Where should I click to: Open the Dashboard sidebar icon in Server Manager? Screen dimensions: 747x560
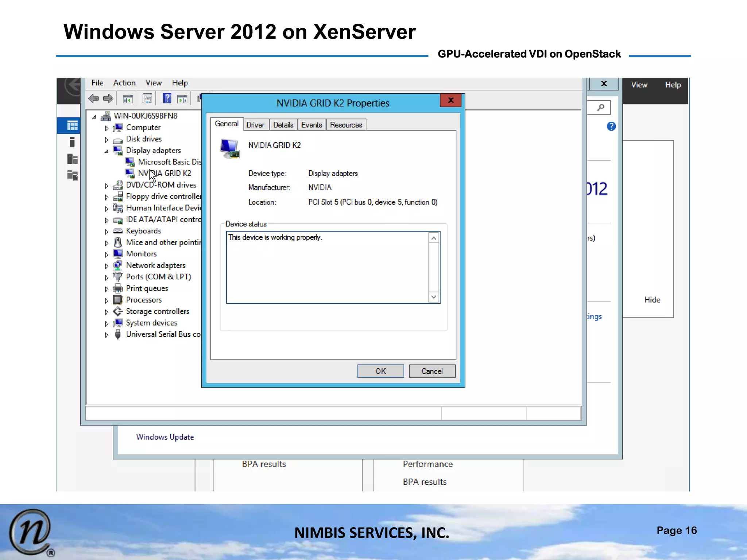click(x=72, y=126)
